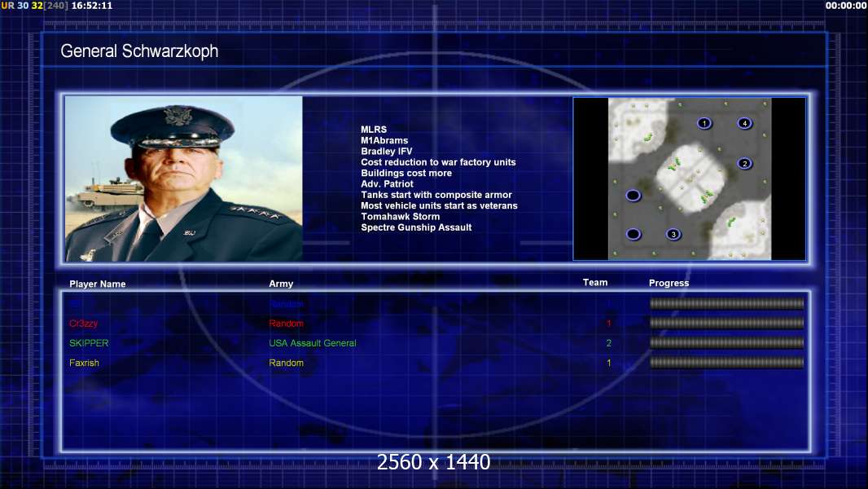Click Faxrish's 'Random' army entry
Viewport: 868px width, 489px height.
pyautogui.click(x=286, y=363)
